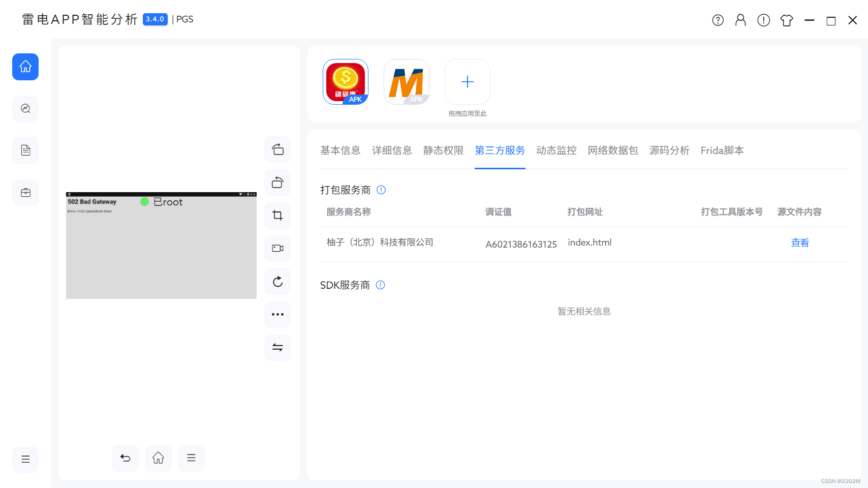Show info tooltip for 打包服务商
Image resolution: width=868 pixels, height=488 pixels.
[x=381, y=190]
